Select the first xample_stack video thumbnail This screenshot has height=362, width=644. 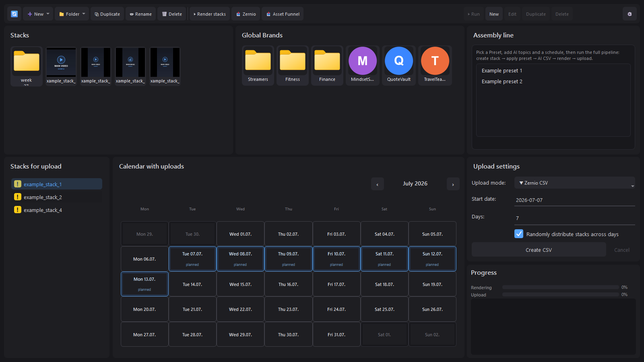coord(61,66)
